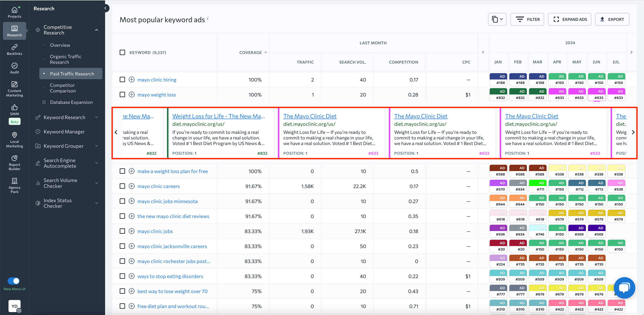Screen dimensions: 644x315
Task: Add 'mayo weight loss' keyword plus icon
Action: coord(131,95)
